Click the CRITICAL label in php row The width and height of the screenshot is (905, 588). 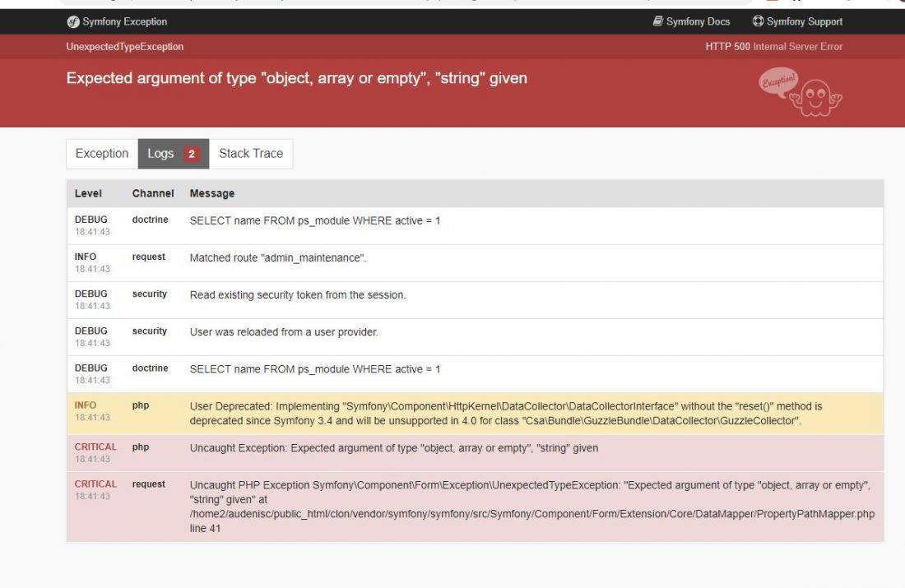tap(95, 447)
